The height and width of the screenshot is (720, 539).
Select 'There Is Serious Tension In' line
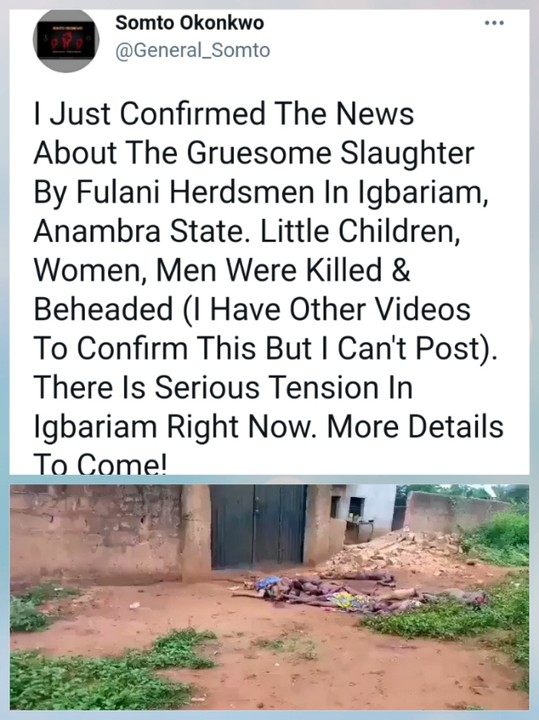[223, 387]
